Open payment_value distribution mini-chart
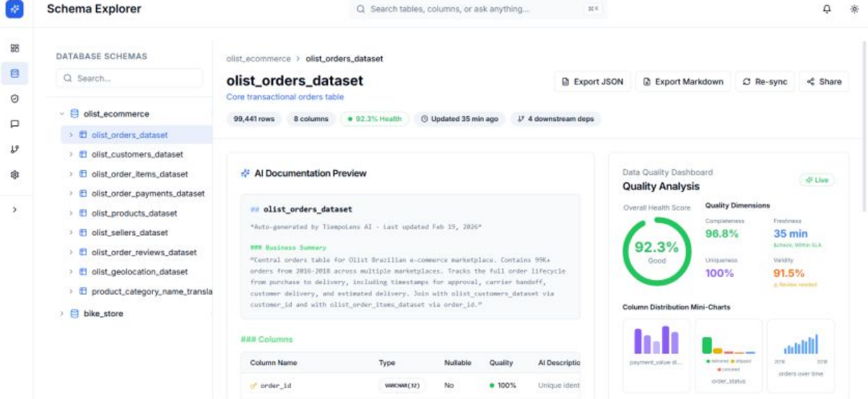Screen dimensions: 868x399 (656, 356)
